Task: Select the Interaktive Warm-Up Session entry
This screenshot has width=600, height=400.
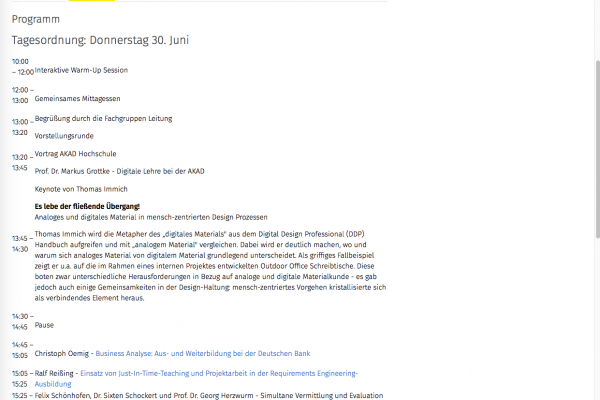Action: [81, 70]
